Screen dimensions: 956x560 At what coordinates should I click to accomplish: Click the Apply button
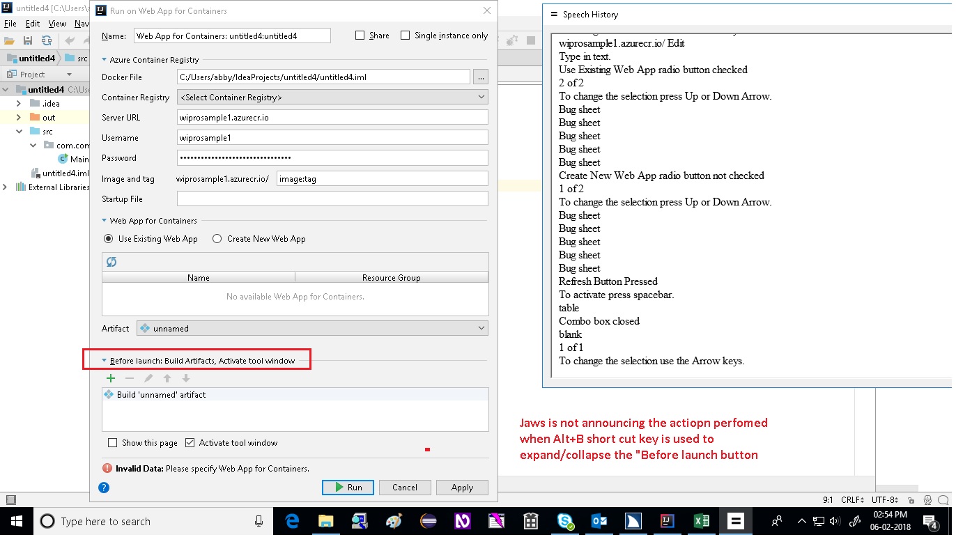(x=462, y=487)
